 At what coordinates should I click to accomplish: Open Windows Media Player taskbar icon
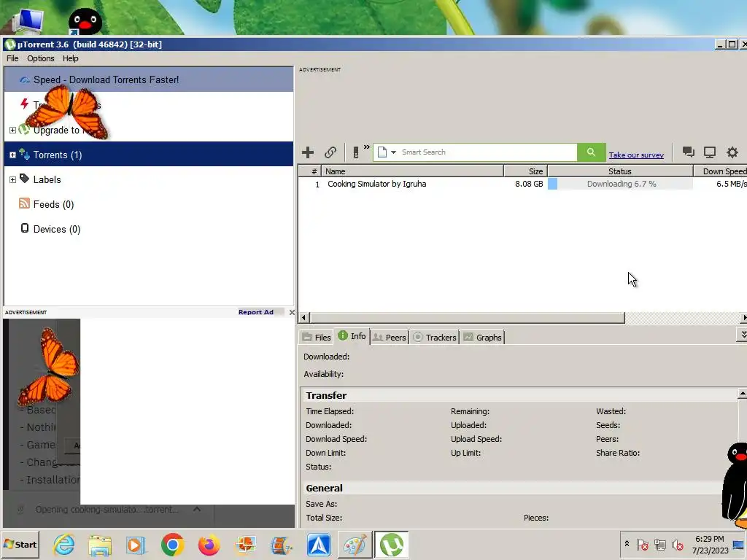136,545
